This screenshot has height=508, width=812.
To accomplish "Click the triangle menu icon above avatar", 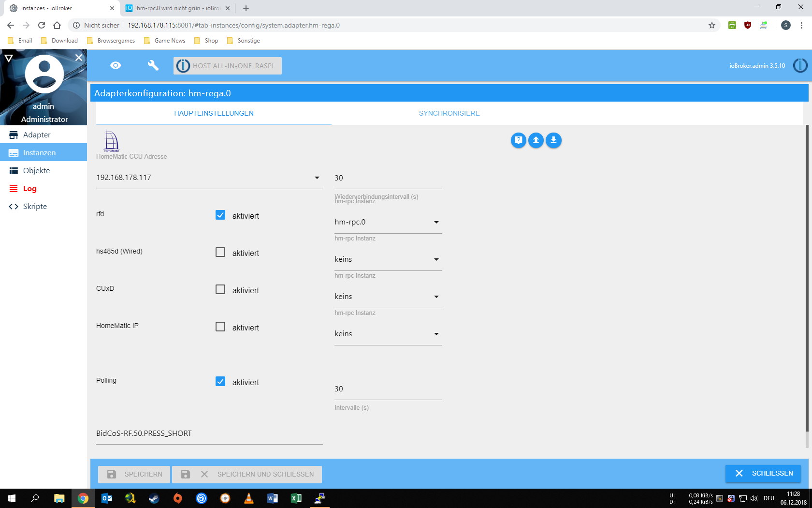I will click(8, 58).
